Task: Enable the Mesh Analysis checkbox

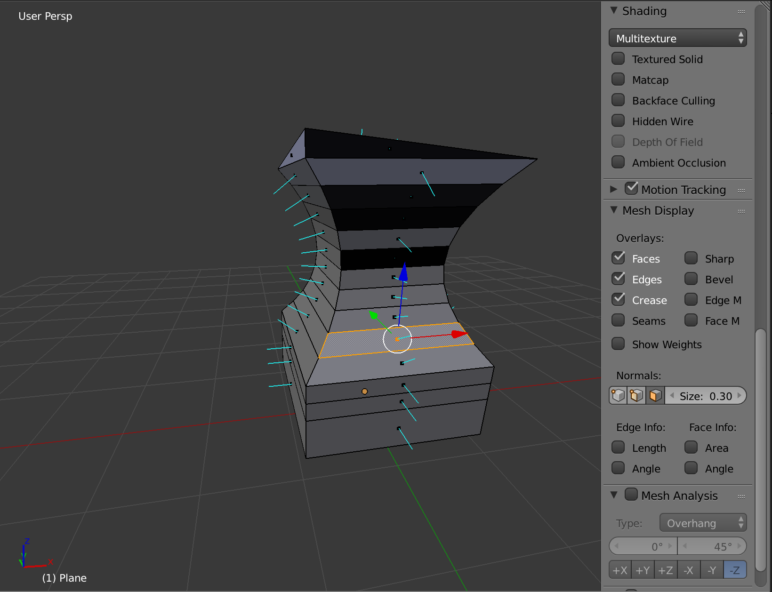Action: point(631,494)
